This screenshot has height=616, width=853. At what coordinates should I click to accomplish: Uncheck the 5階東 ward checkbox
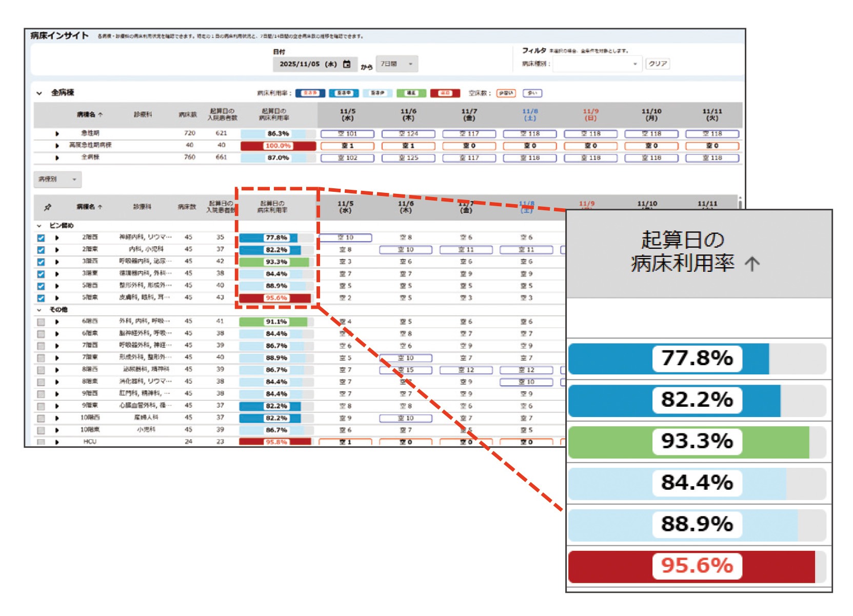[x=41, y=298]
